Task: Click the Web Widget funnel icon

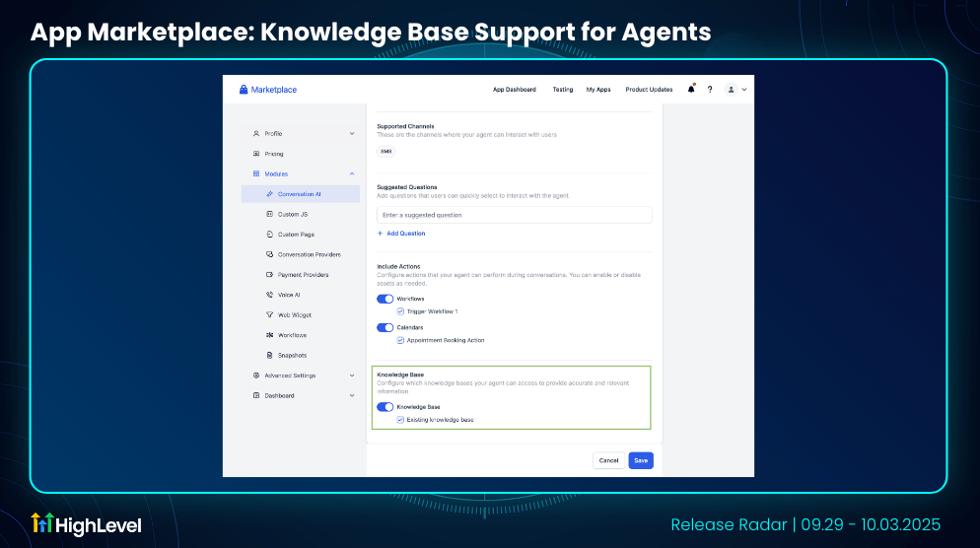Action: [x=270, y=315]
